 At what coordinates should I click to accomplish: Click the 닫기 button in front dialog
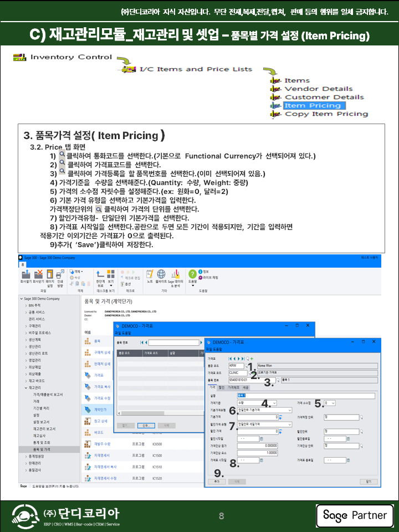tap(369, 482)
